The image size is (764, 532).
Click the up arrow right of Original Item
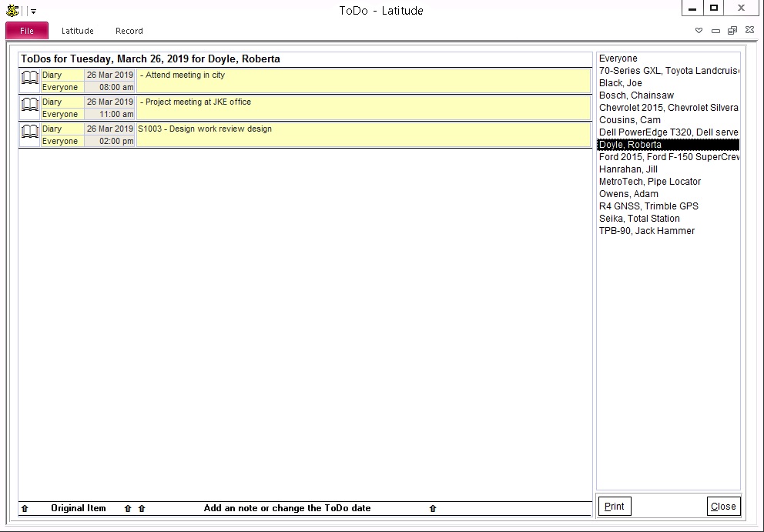tap(128, 508)
